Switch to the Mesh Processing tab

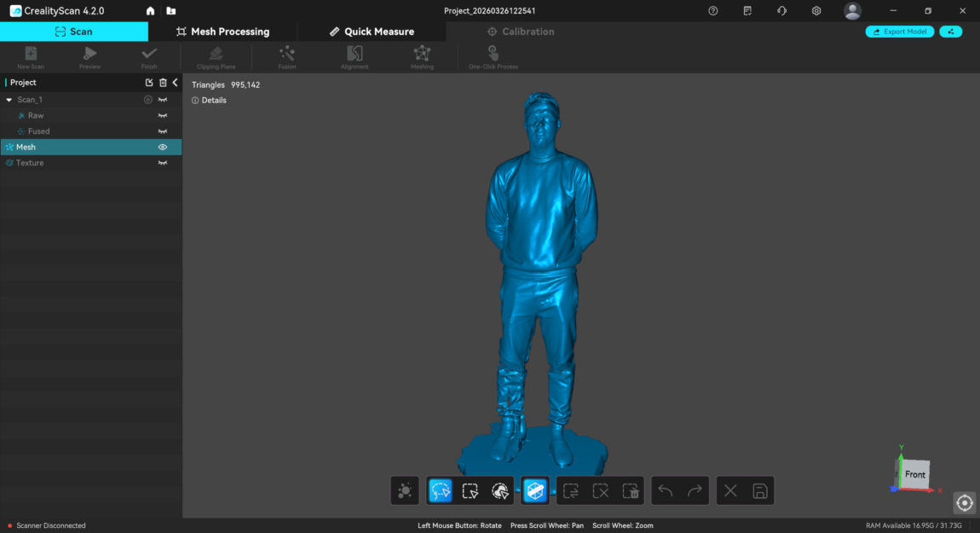coord(222,32)
